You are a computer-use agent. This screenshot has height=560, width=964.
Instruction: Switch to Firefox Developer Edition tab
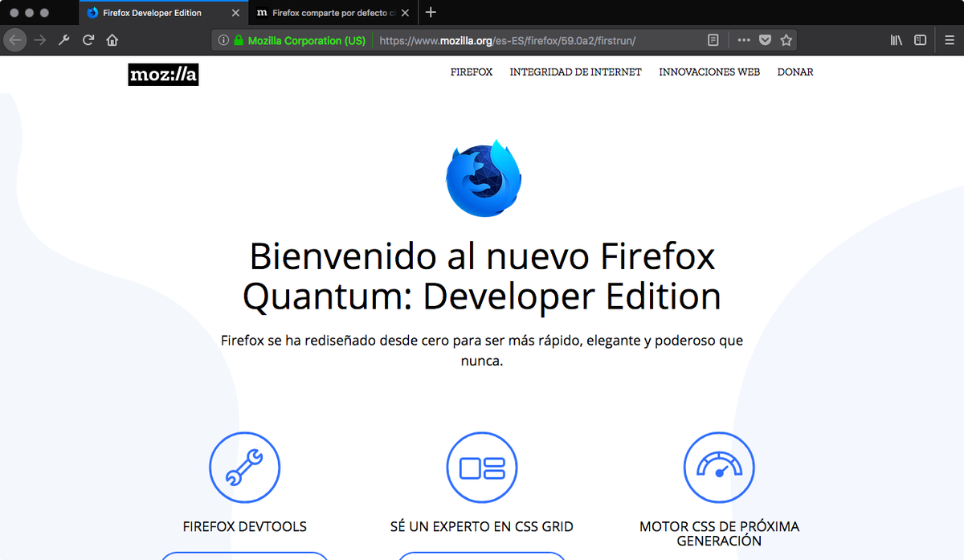click(x=164, y=13)
